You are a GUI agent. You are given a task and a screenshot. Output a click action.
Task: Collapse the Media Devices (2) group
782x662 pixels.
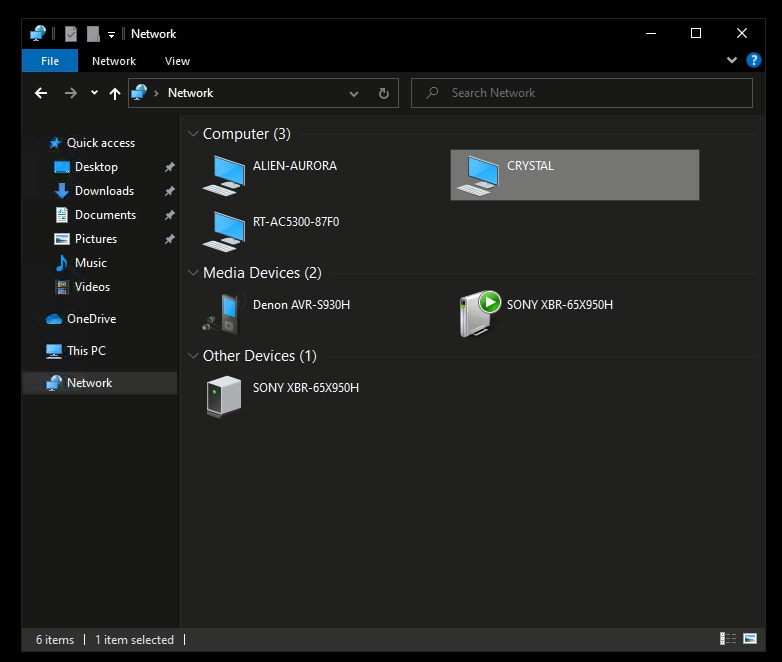pos(193,273)
